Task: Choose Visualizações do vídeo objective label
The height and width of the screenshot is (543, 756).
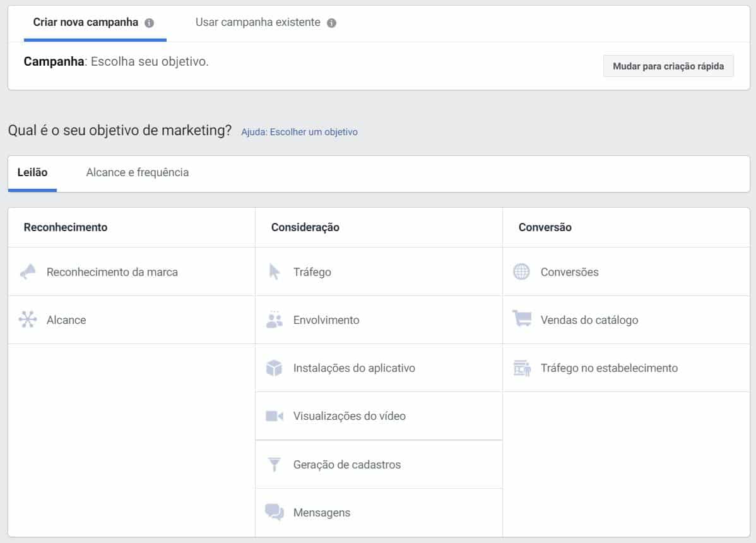Action: click(x=350, y=415)
